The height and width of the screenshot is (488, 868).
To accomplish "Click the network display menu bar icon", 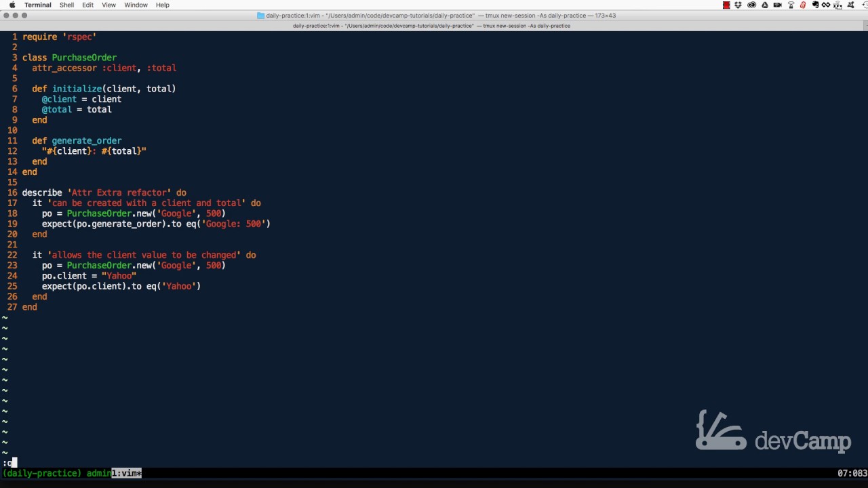I will pos(837,5).
